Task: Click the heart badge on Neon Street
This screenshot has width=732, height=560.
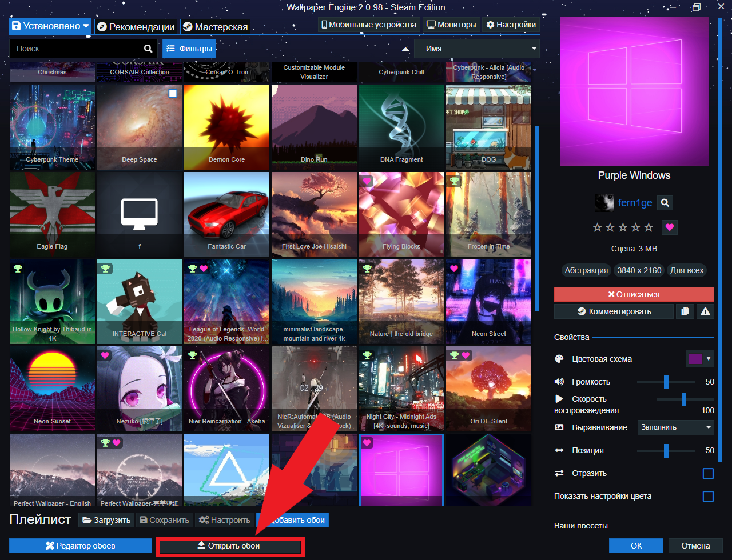Action: [x=455, y=268]
